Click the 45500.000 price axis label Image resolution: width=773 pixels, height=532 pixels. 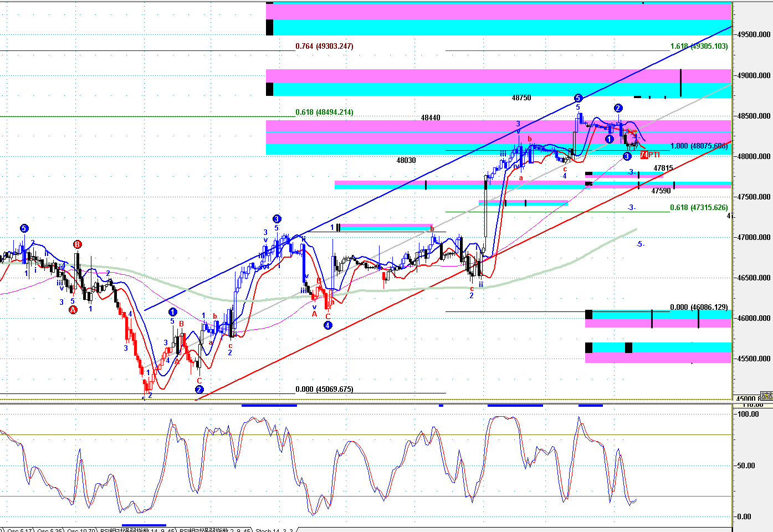[754, 359]
